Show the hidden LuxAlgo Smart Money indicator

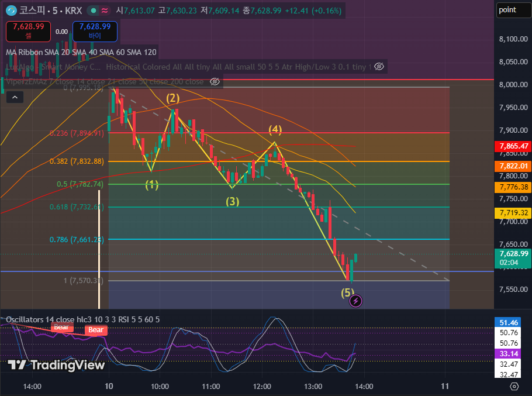point(379,67)
